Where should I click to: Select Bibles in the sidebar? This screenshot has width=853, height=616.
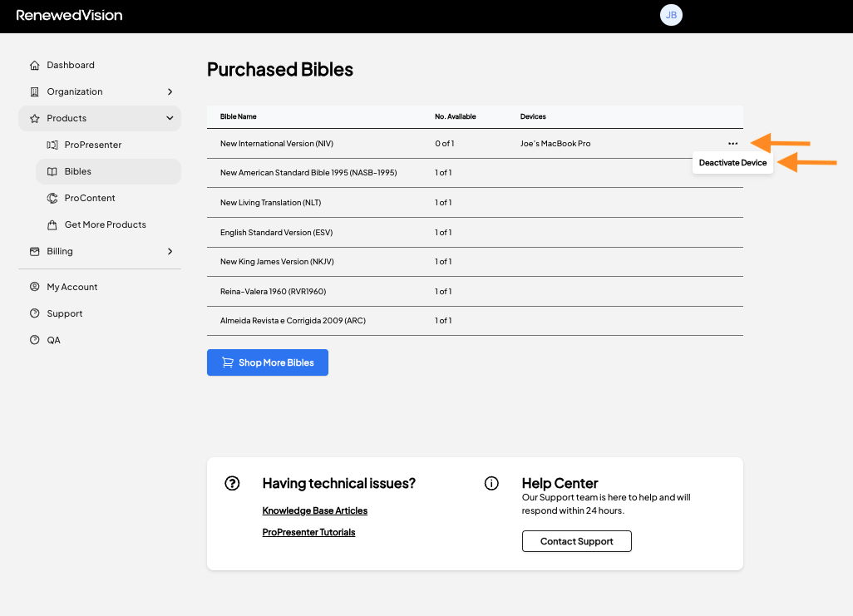coord(109,172)
